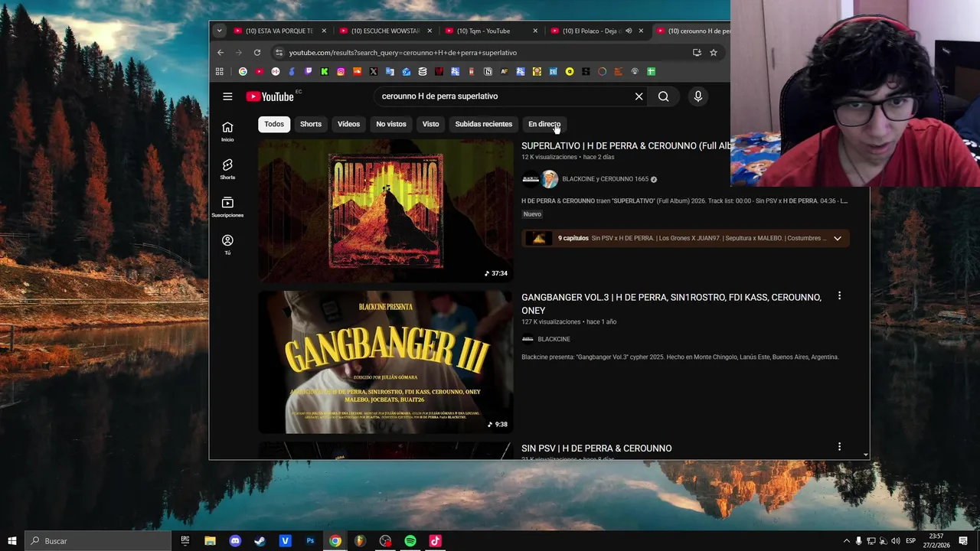Go back with browser back arrow

coord(220,53)
